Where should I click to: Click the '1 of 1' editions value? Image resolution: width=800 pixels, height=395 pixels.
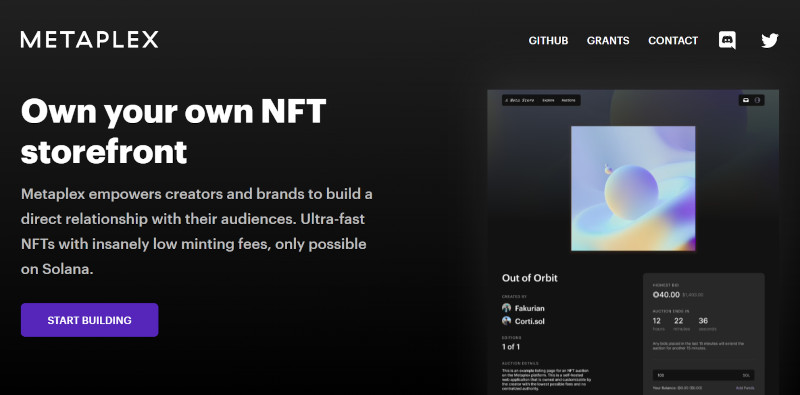[x=511, y=347]
